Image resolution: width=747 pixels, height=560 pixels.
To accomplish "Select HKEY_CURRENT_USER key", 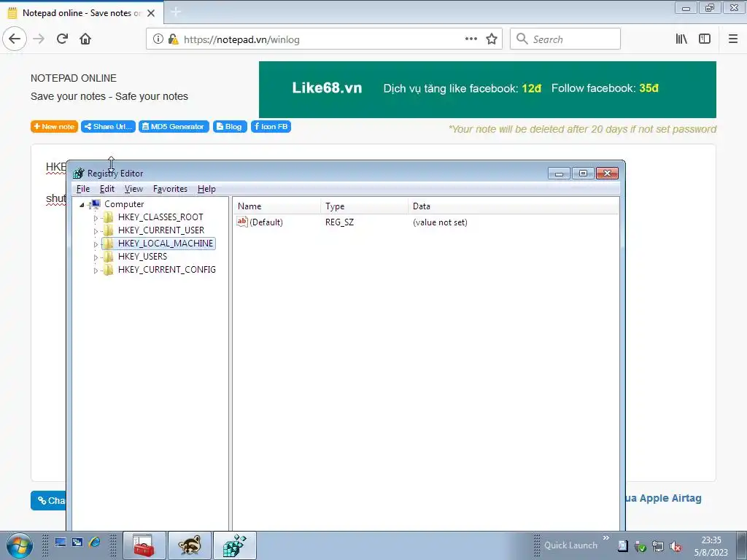I will tap(161, 230).
